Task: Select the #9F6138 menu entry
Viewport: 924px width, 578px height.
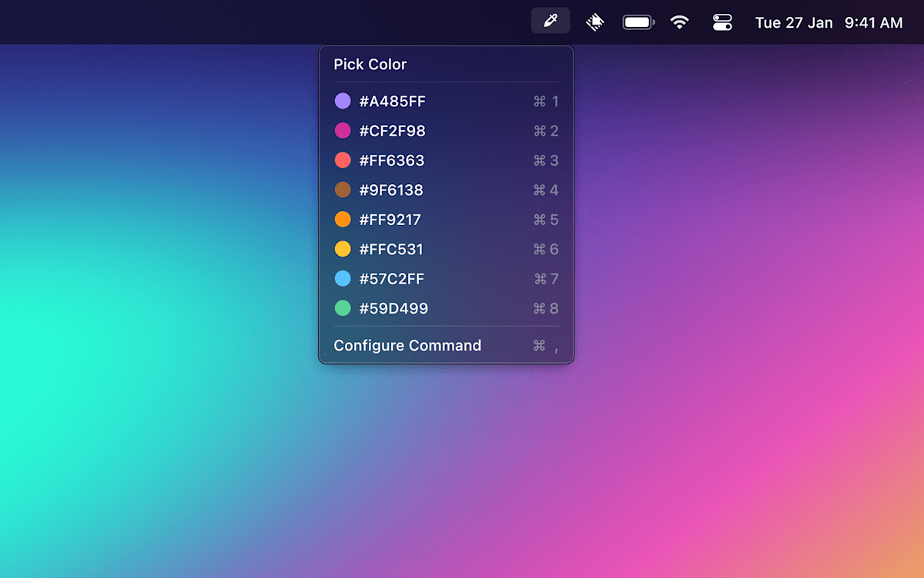Action: point(393,190)
